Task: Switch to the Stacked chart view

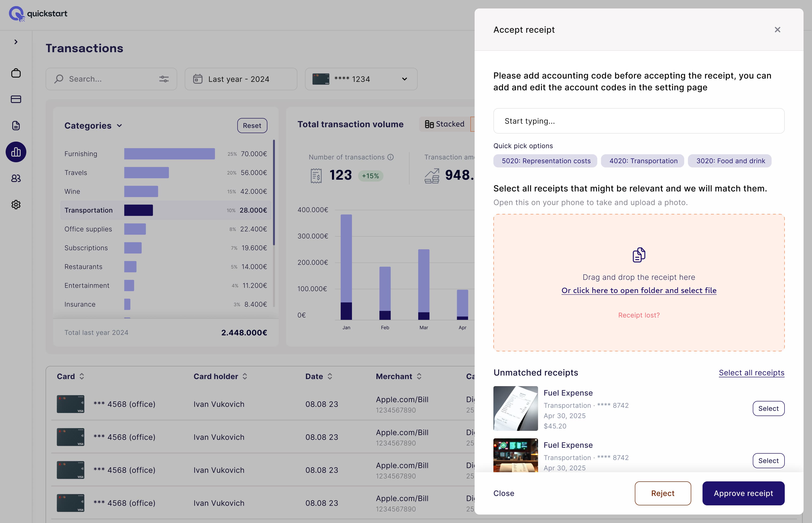Action: 445,124
